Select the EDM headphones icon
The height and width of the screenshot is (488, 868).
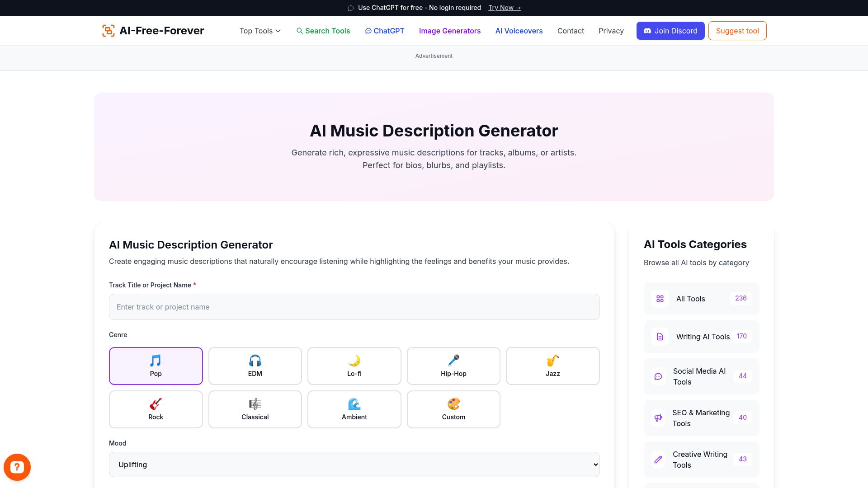tap(255, 361)
